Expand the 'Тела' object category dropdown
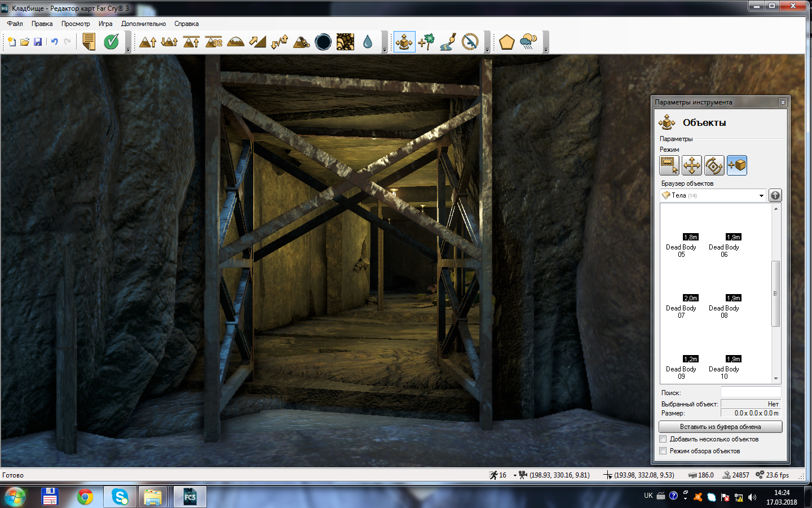 (761, 196)
